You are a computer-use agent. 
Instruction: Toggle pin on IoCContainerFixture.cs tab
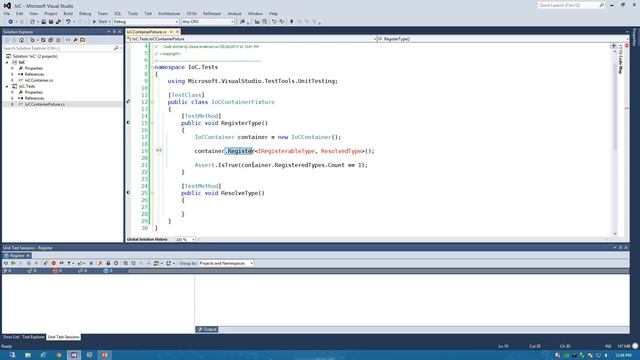click(x=171, y=32)
